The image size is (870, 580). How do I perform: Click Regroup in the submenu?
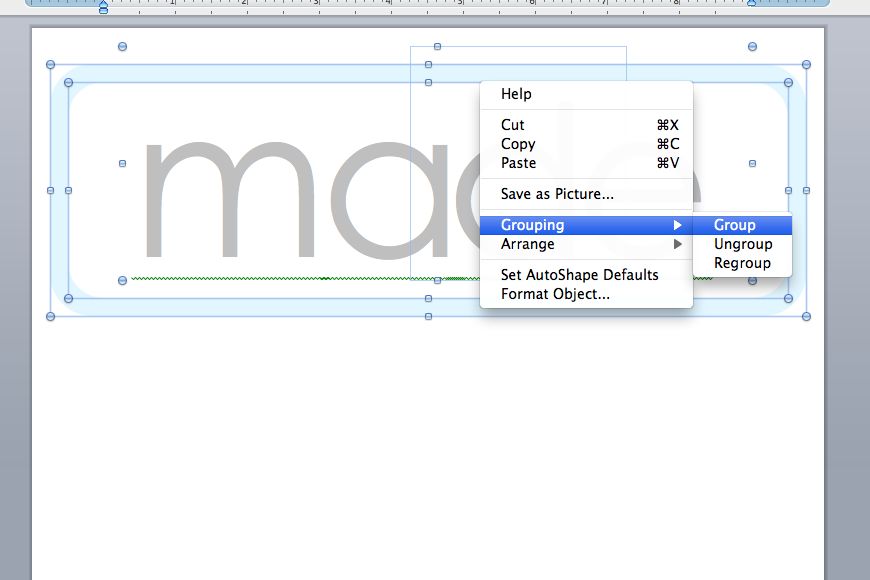(x=740, y=262)
